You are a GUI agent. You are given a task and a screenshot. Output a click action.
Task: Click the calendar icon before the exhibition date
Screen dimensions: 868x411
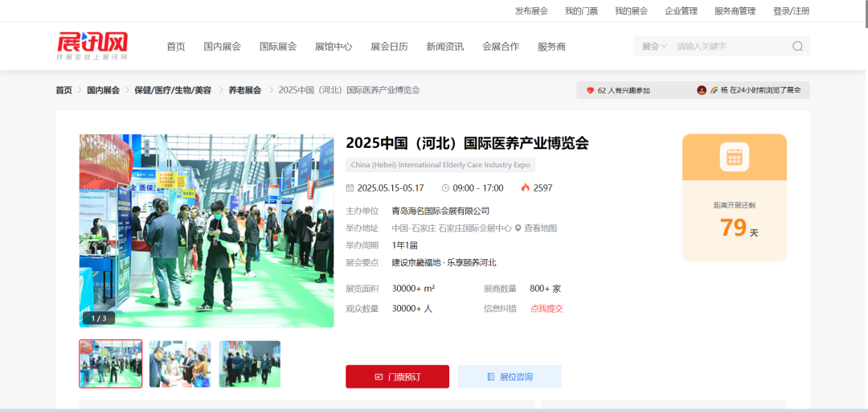point(350,188)
